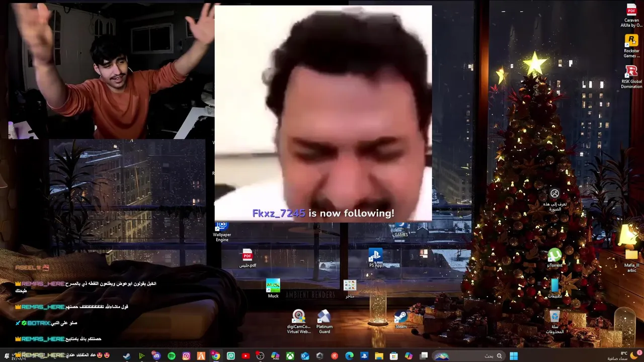Click the webcam video feed
The image size is (644, 362).
click(x=111, y=70)
